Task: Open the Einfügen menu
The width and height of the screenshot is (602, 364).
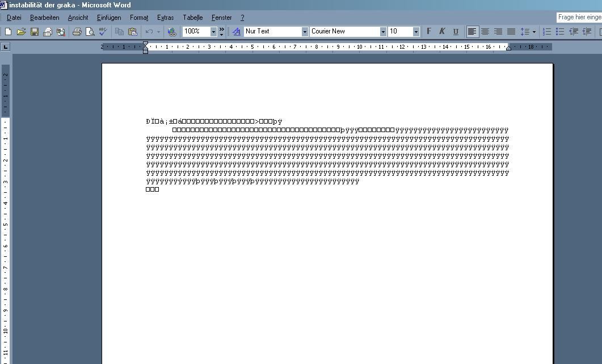Action: pos(109,18)
